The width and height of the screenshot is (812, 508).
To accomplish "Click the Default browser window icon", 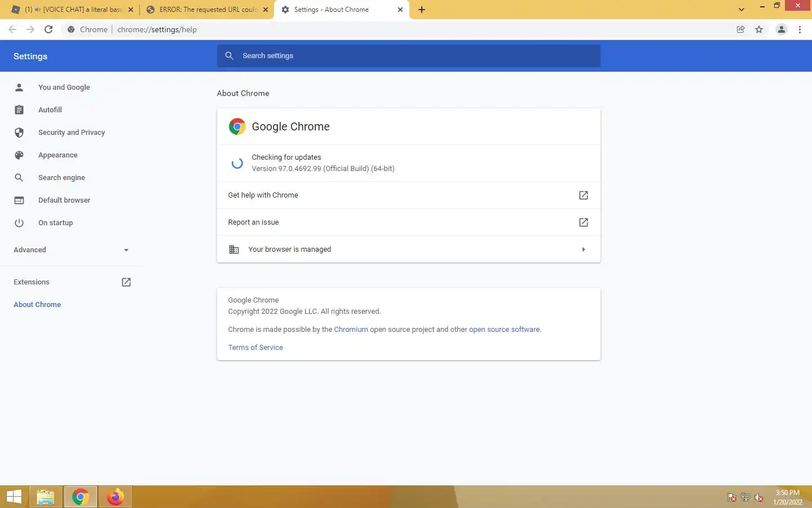I will click(19, 200).
